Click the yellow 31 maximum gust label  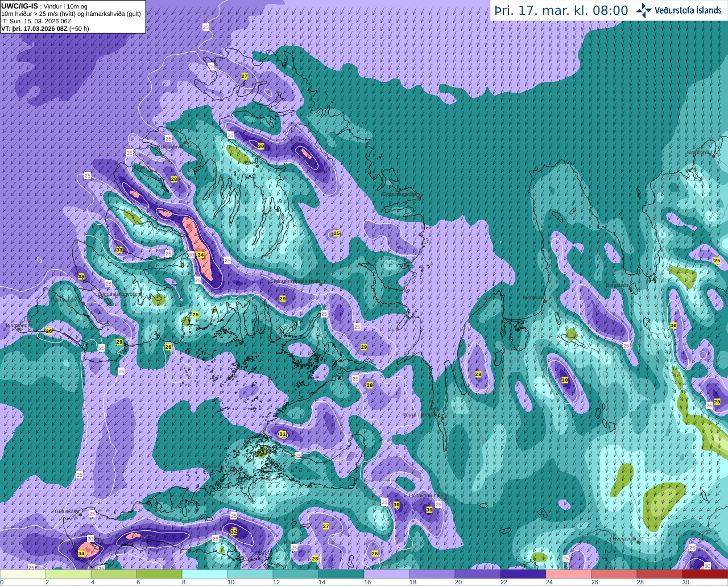click(x=283, y=434)
